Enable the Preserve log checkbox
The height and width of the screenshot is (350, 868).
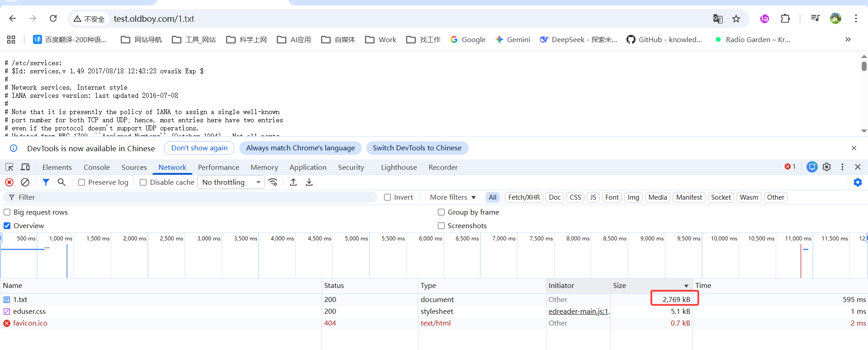82,182
